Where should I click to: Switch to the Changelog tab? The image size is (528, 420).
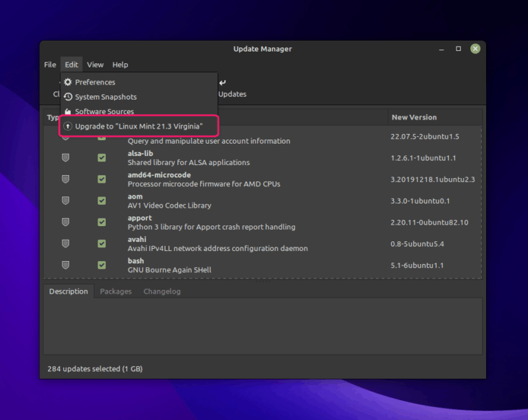pyautogui.click(x=162, y=291)
